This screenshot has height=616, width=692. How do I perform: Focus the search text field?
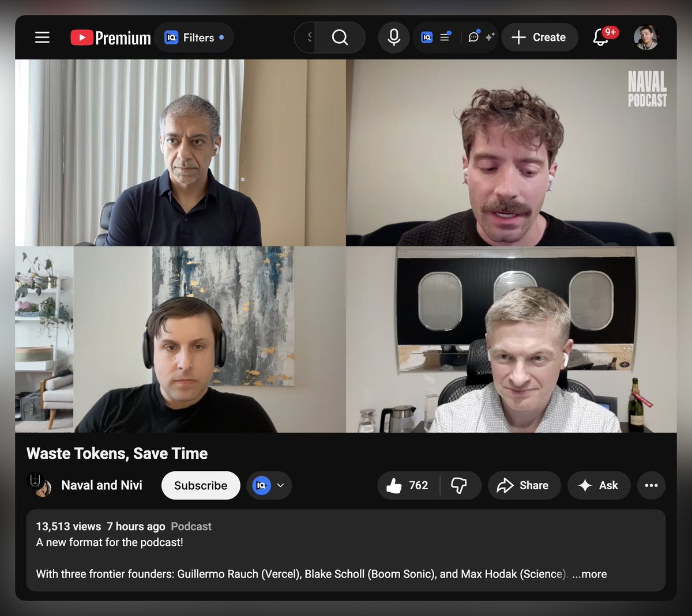[x=305, y=37]
